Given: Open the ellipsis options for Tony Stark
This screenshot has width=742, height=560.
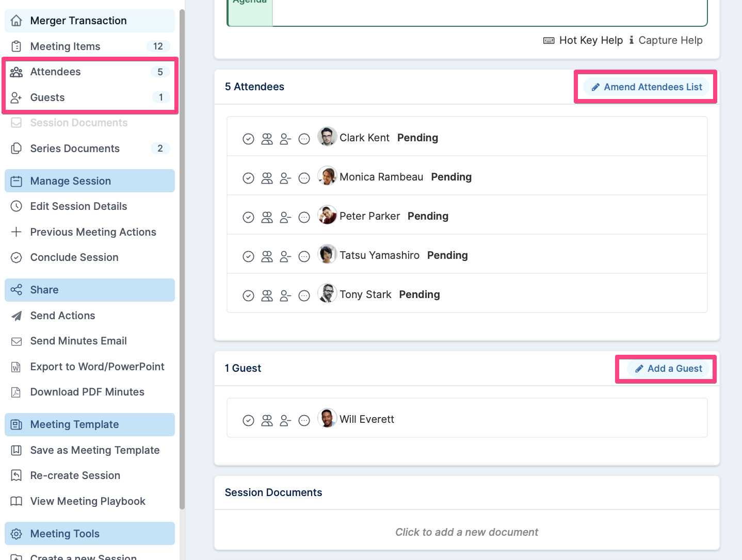Looking at the screenshot, I should pos(304,295).
